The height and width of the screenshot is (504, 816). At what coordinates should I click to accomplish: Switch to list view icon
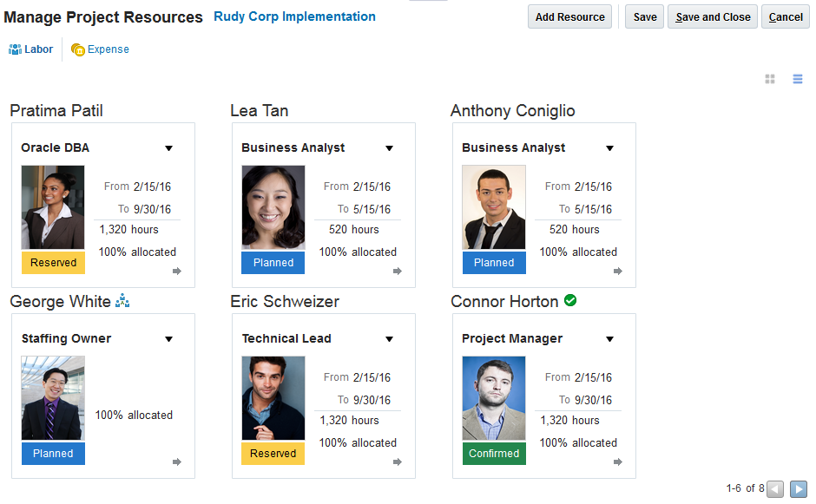click(798, 80)
